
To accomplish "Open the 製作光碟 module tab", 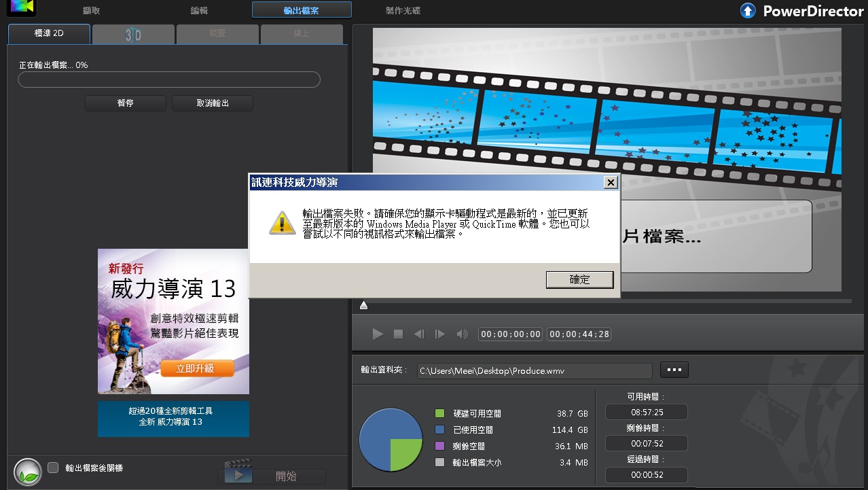I will 403,10.
